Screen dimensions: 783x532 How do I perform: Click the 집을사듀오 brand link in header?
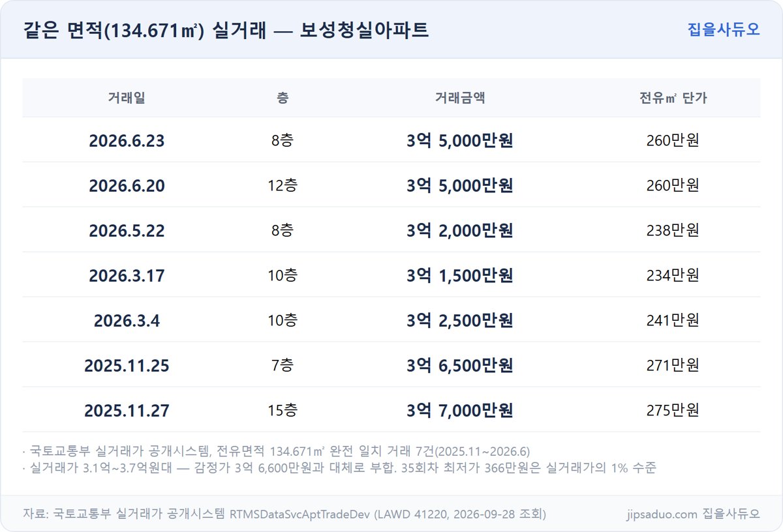[724, 29]
